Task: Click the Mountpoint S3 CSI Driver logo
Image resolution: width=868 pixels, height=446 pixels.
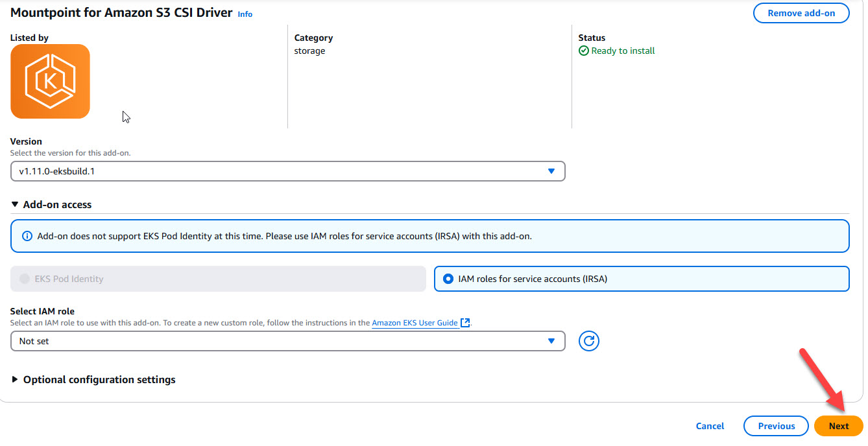Action: coord(50,81)
